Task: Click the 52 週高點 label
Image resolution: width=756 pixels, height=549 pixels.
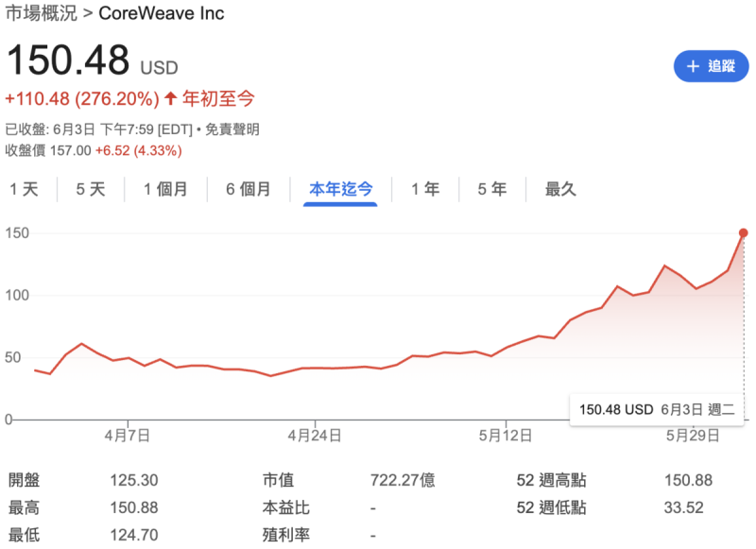Action: [551, 480]
